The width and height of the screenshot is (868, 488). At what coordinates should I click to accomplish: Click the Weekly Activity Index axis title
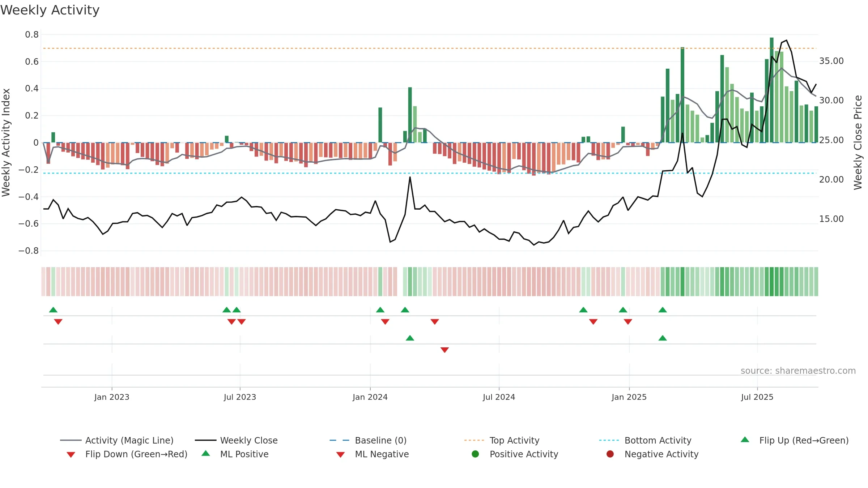coord(6,142)
